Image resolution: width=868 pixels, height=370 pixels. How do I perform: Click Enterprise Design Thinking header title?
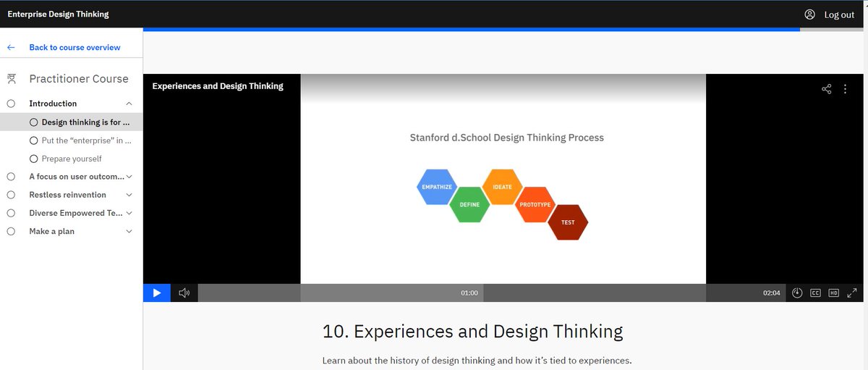[x=58, y=14]
